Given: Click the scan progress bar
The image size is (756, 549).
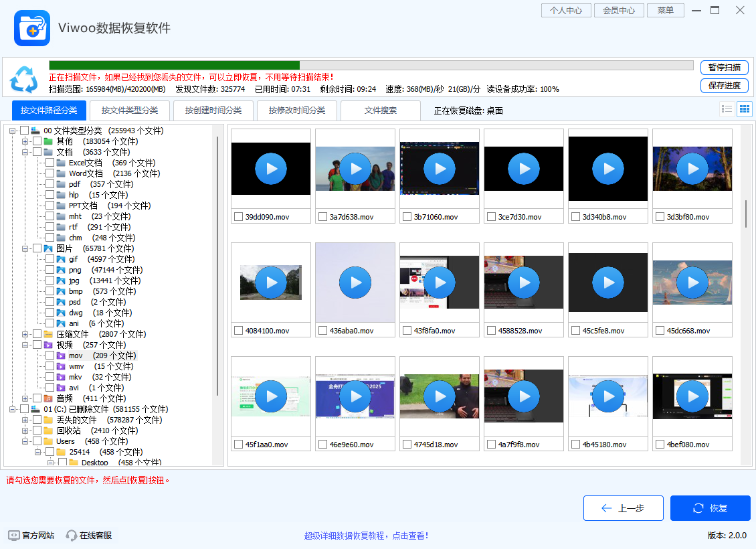Looking at the screenshot, I should point(368,65).
